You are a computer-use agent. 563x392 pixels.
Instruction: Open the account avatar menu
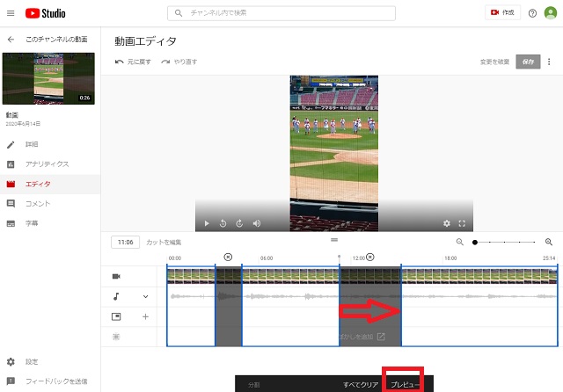click(x=551, y=13)
